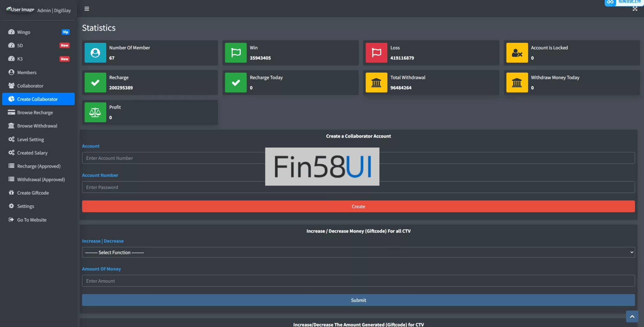Click the Go To Website link
This screenshot has height=327, width=644.
click(x=32, y=220)
